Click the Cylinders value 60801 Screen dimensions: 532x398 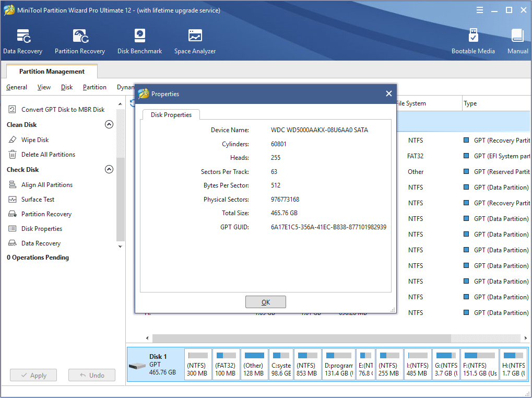click(x=279, y=144)
